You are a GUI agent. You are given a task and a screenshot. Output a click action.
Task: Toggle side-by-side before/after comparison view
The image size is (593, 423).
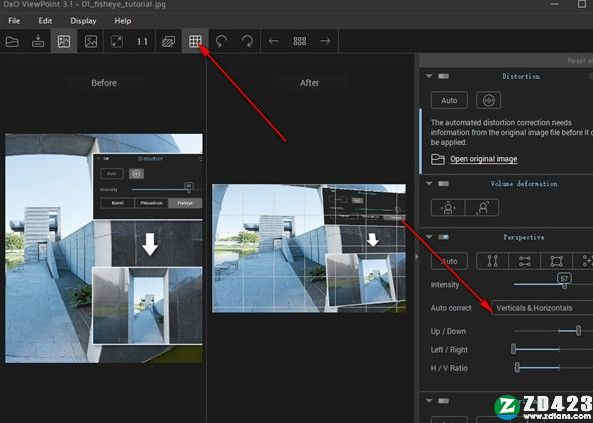point(64,41)
